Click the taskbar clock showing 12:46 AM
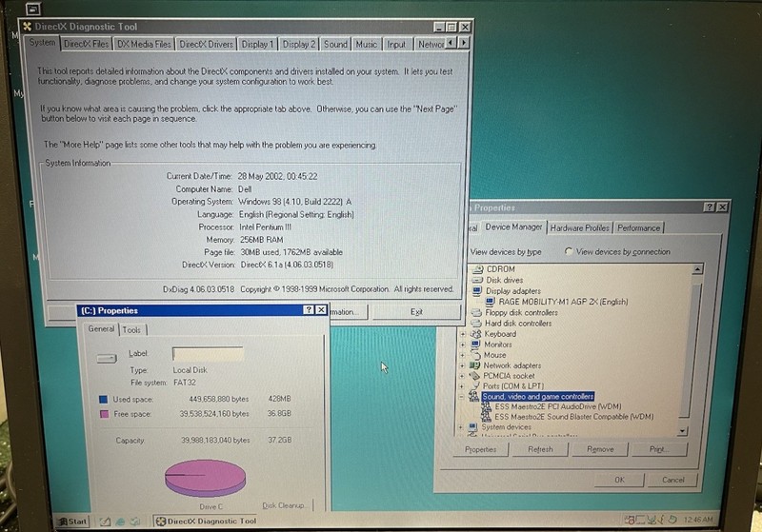Image resolution: width=762 pixels, height=532 pixels. click(x=698, y=520)
